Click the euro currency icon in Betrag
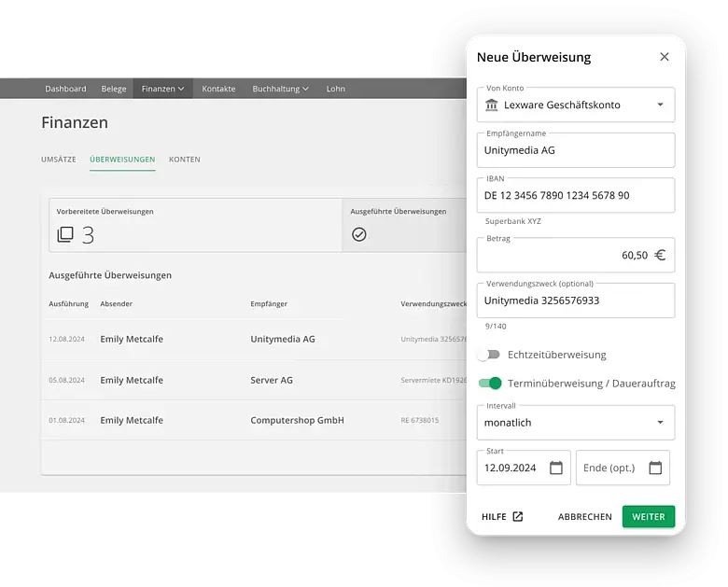The height and width of the screenshot is (587, 728). [x=660, y=255]
